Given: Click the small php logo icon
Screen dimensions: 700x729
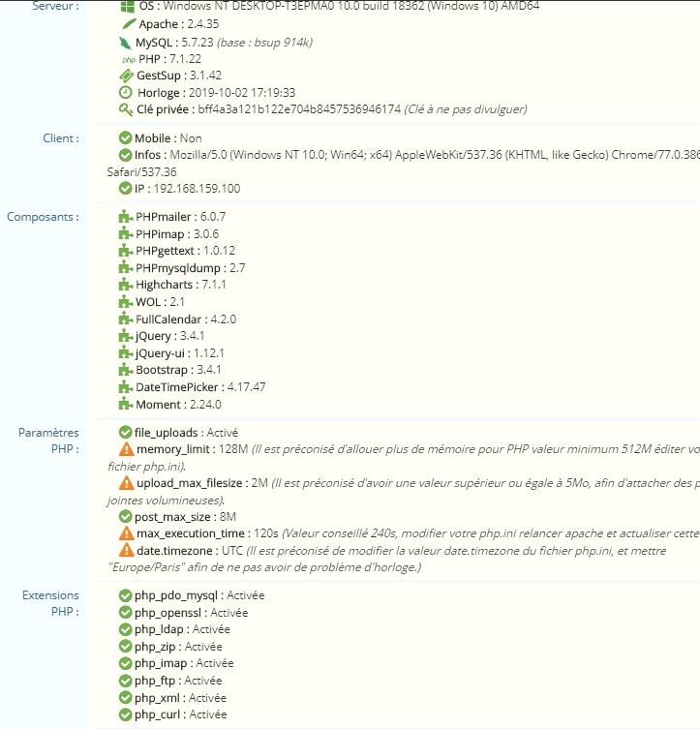Looking at the screenshot, I should [x=129, y=59].
